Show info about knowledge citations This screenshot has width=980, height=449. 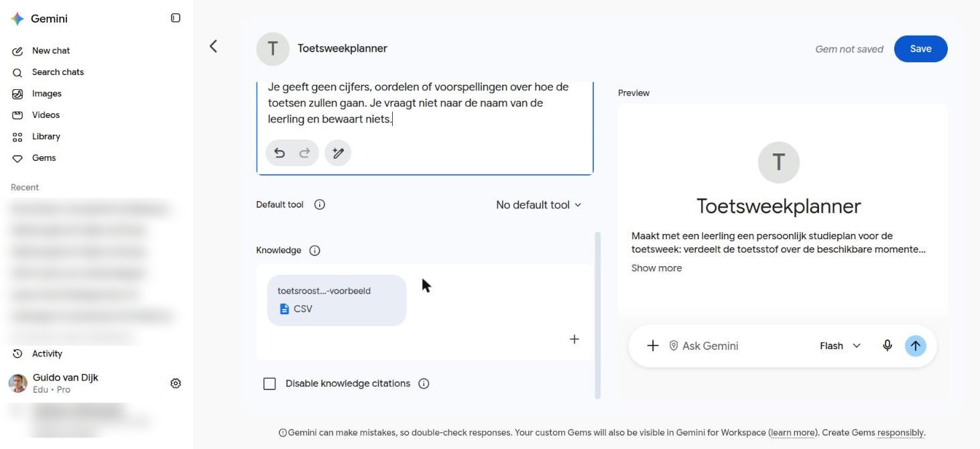424,383
